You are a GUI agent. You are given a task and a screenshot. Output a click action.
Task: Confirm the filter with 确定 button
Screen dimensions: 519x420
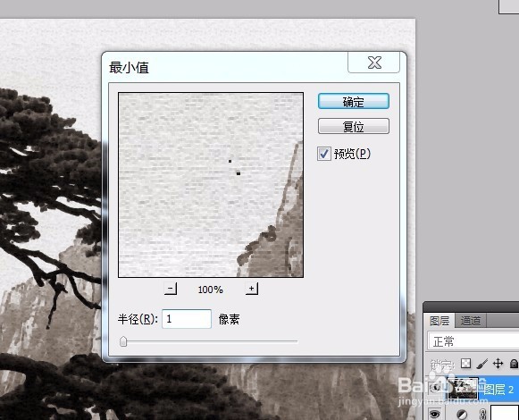[354, 101]
